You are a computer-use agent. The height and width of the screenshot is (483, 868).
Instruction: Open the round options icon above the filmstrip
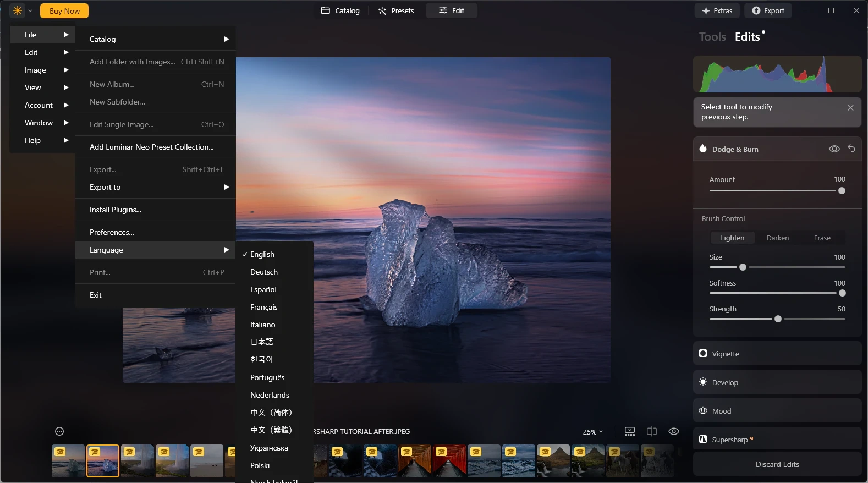click(59, 431)
